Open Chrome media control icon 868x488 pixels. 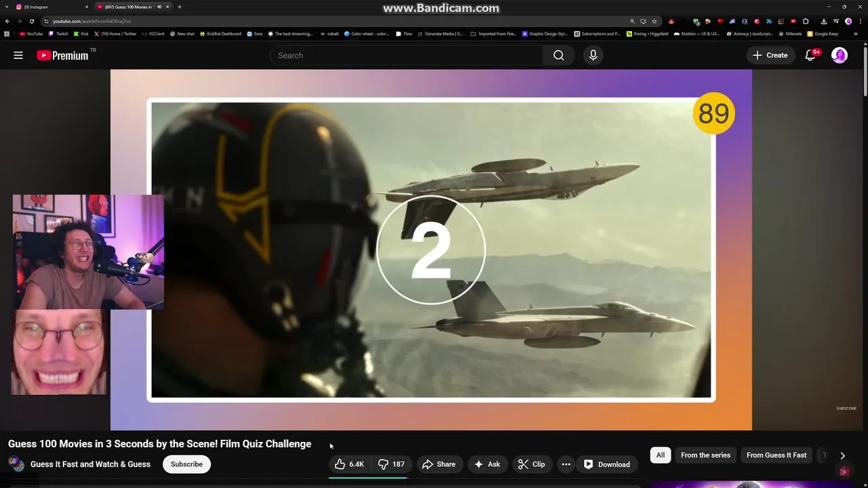pyautogui.click(x=836, y=21)
